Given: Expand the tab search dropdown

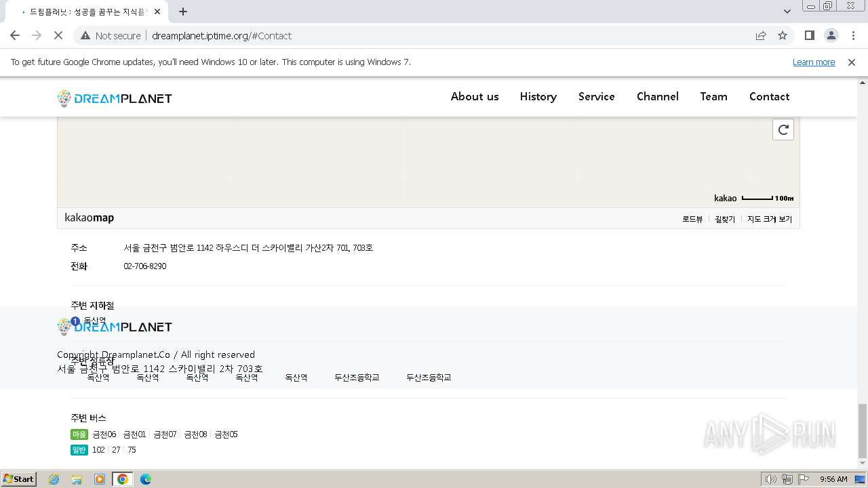Looking at the screenshot, I should [x=787, y=12].
